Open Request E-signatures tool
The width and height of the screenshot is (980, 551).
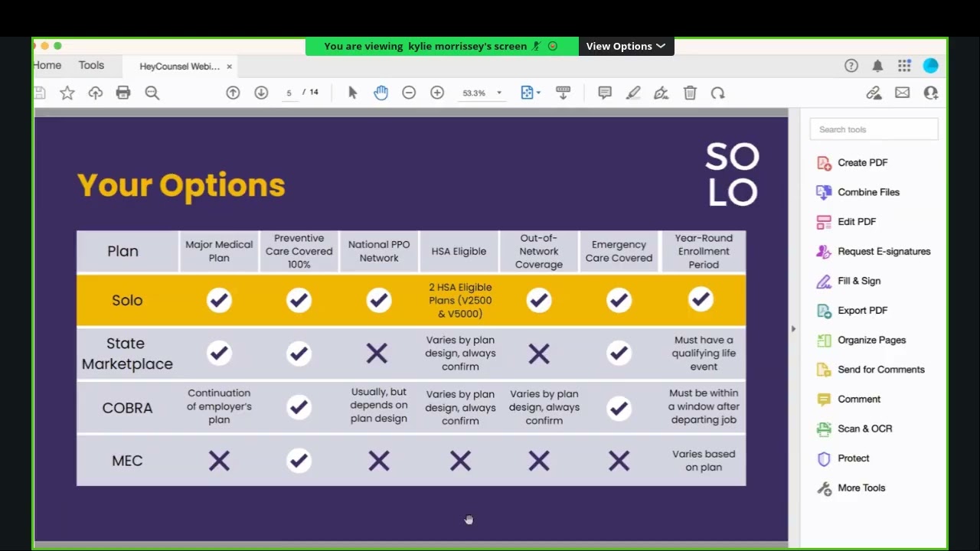tap(873, 251)
